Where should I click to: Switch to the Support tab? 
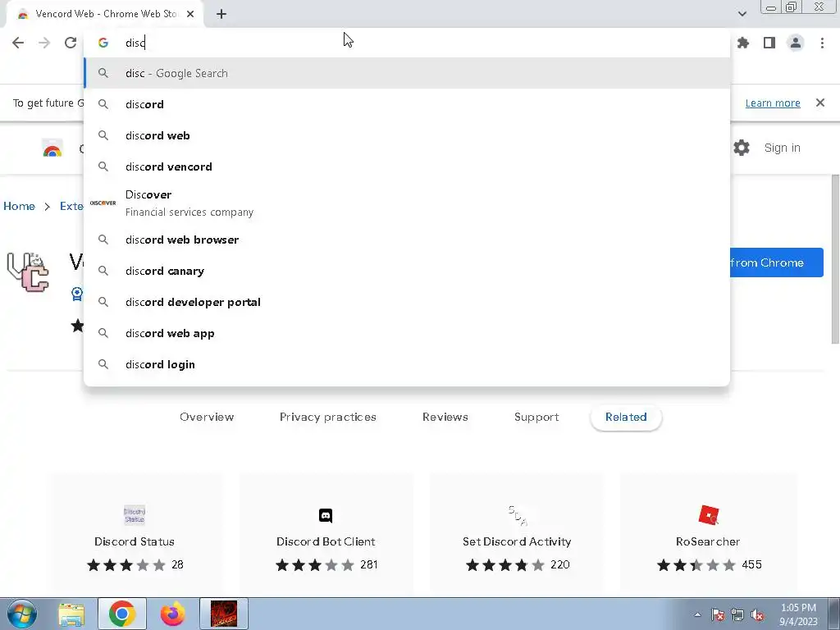point(536,417)
